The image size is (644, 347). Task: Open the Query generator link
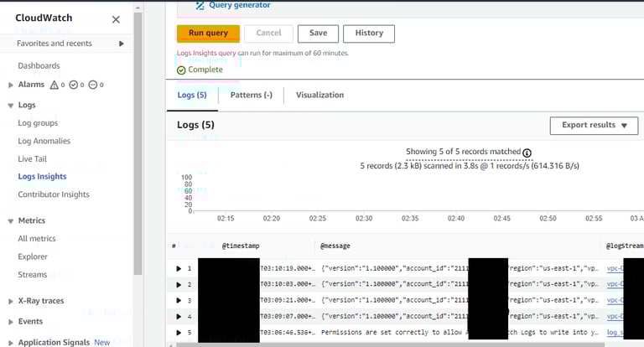click(240, 5)
